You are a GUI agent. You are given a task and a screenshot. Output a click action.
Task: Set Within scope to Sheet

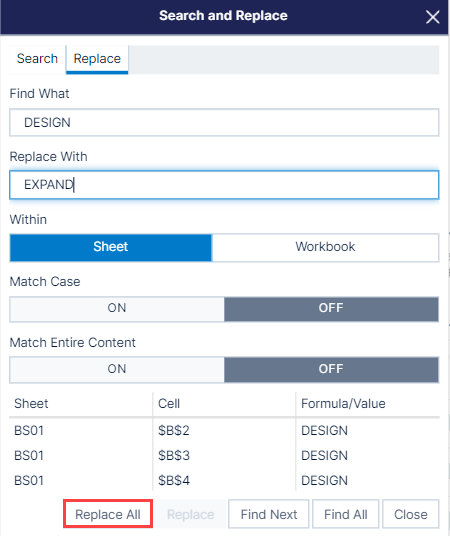point(111,247)
